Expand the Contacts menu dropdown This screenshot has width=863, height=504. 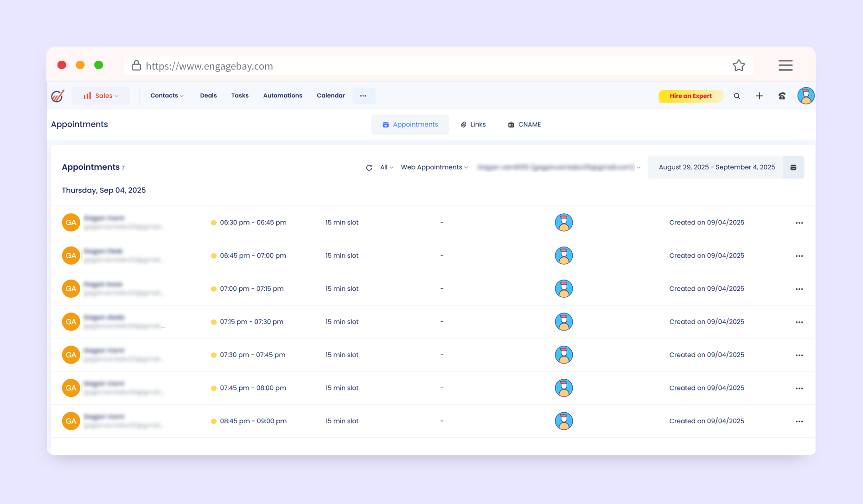(166, 96)
